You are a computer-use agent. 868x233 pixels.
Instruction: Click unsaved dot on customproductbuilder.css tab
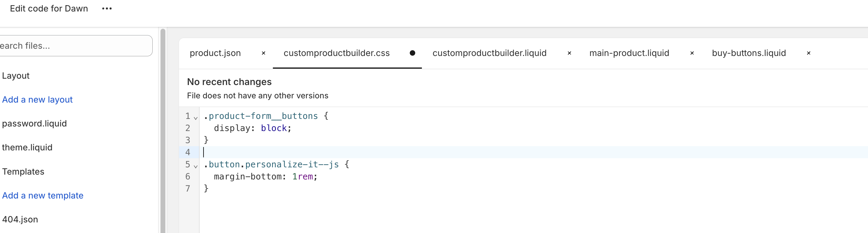pyautogui.click(x=412, y=53)
